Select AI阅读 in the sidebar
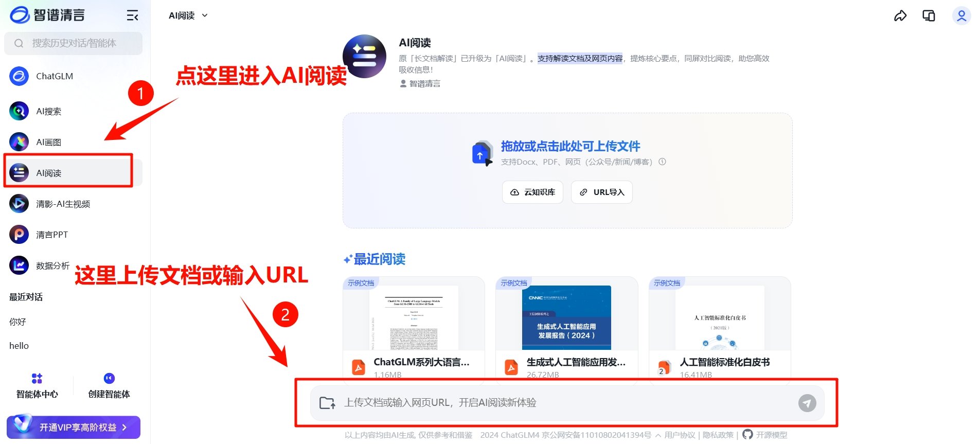Image resolution: width=980 pixels, height=444 pixels. coord(73,173)
